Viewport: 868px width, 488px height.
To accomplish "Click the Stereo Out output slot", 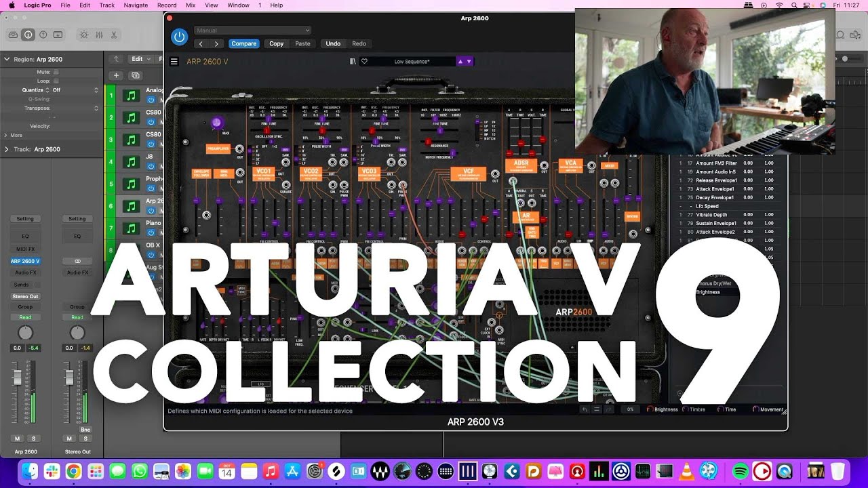I will pos(25,296).
